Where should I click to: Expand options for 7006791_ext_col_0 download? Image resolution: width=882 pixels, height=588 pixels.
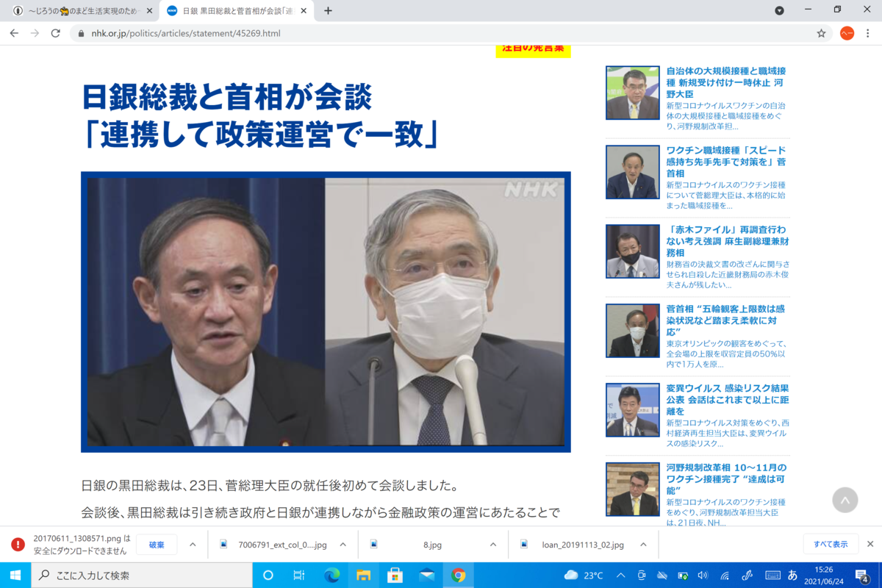click(x=343, y=545)
